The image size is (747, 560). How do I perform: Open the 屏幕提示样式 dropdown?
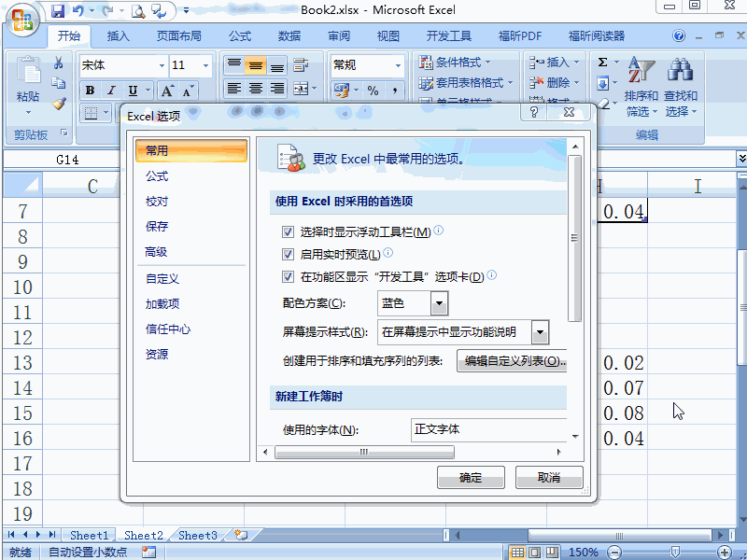pyautogui.click(x=539, y=331)
